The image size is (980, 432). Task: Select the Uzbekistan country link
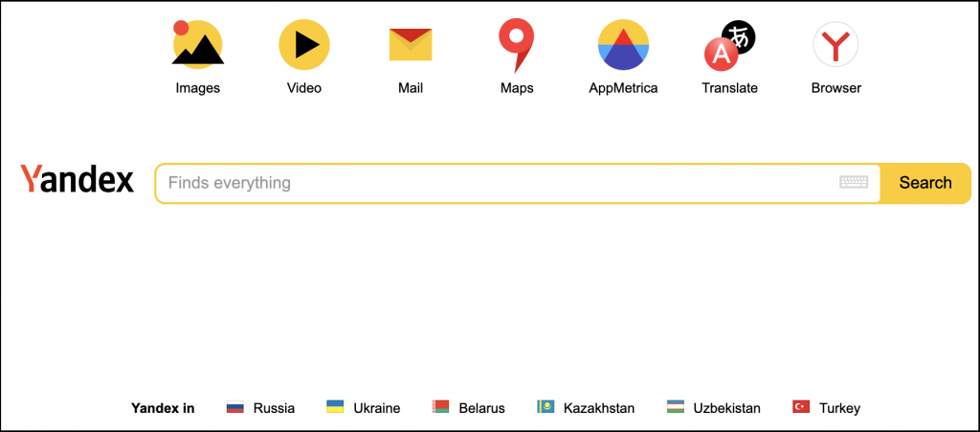pos(727,408)
